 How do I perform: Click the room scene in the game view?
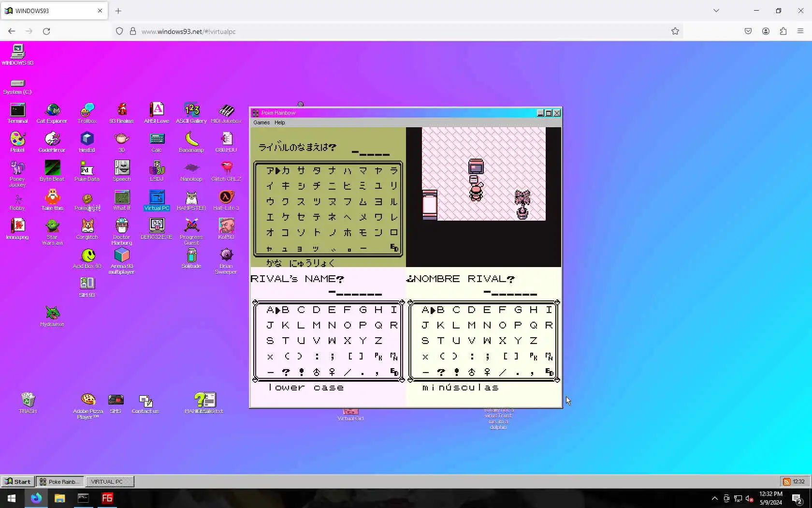tap(484, 174)
